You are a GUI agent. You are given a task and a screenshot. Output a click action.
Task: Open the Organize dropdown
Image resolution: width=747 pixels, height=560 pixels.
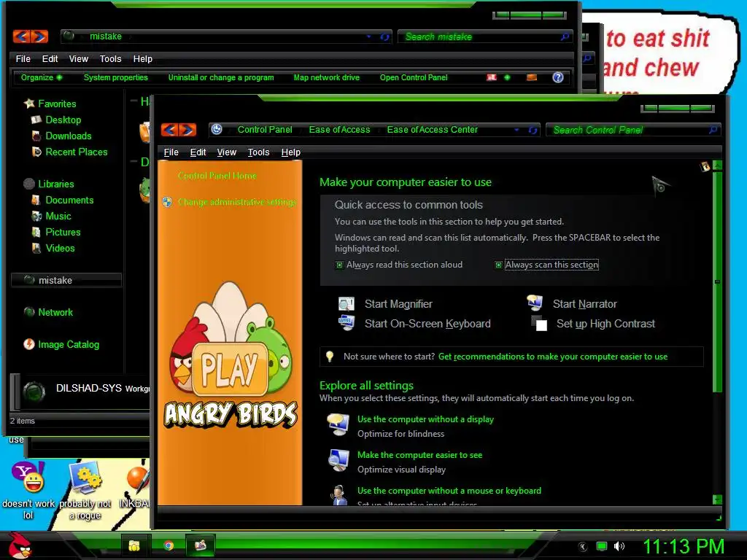coord(42,77)
